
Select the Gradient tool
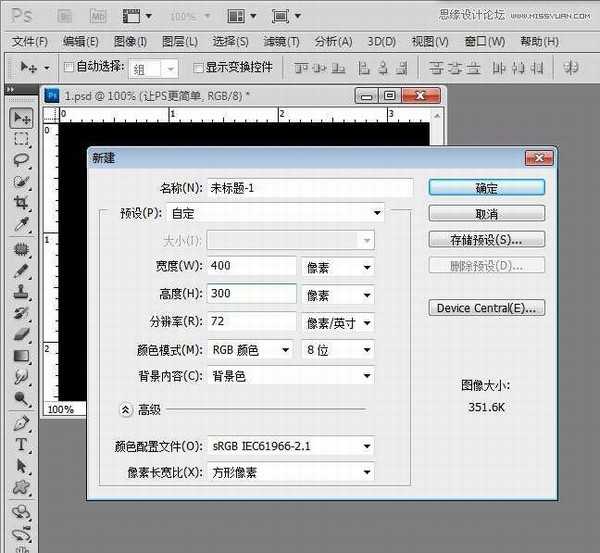pyautogui.click(x=21, y=356)
